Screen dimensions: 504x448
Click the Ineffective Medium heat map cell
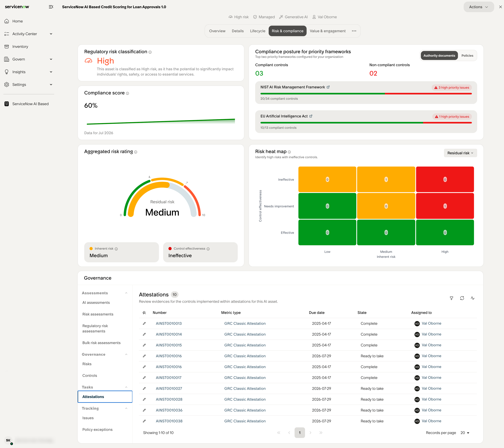(386, 179)
